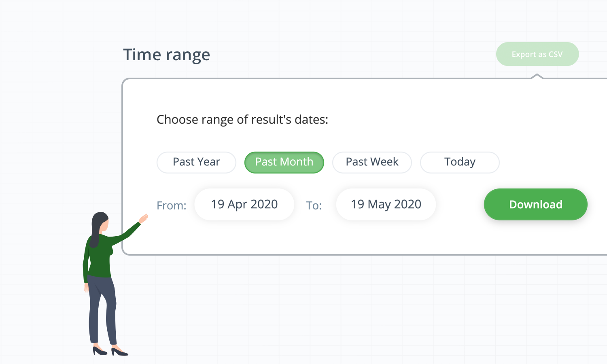Image resolution: width=607 pixels, height=364 pixels.
Task: Open the From date field 19 Apr 2020
Action: pyautogui.click(x=244, y=204)
